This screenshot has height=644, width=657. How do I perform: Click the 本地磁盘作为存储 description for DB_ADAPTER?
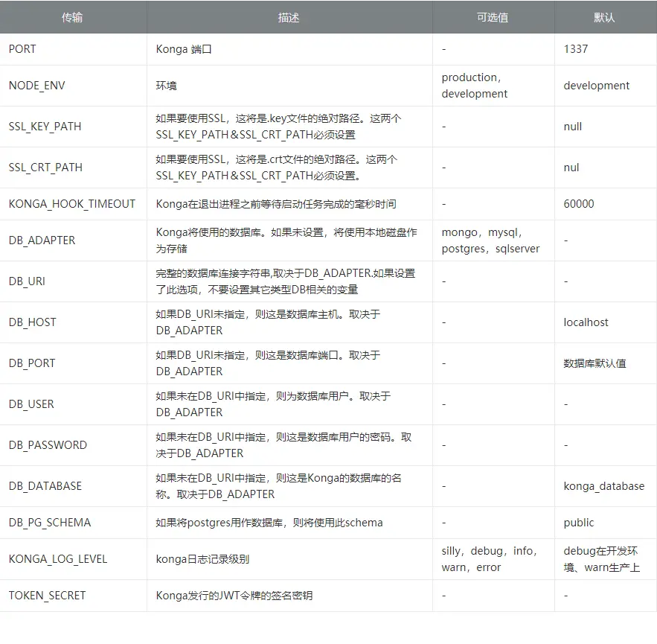[286, 240]
